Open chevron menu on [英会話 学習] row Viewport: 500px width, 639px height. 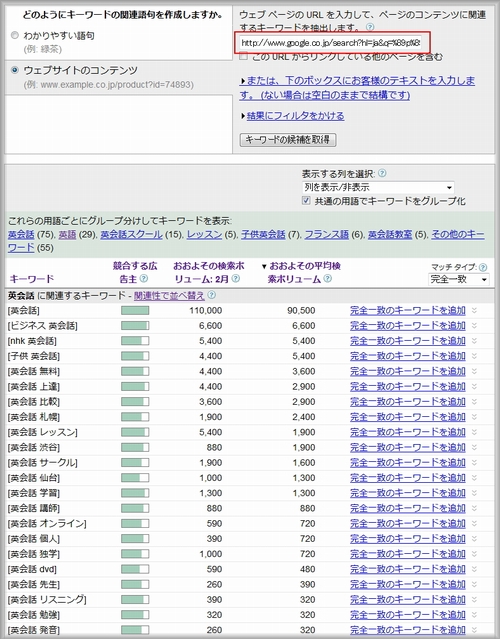pos(474,493)
